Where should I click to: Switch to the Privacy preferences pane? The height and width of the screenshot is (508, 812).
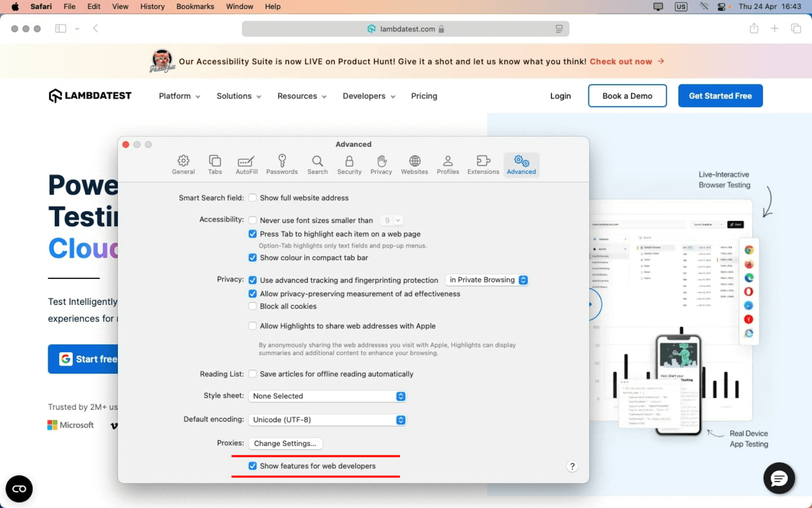(x=381, y=165)
